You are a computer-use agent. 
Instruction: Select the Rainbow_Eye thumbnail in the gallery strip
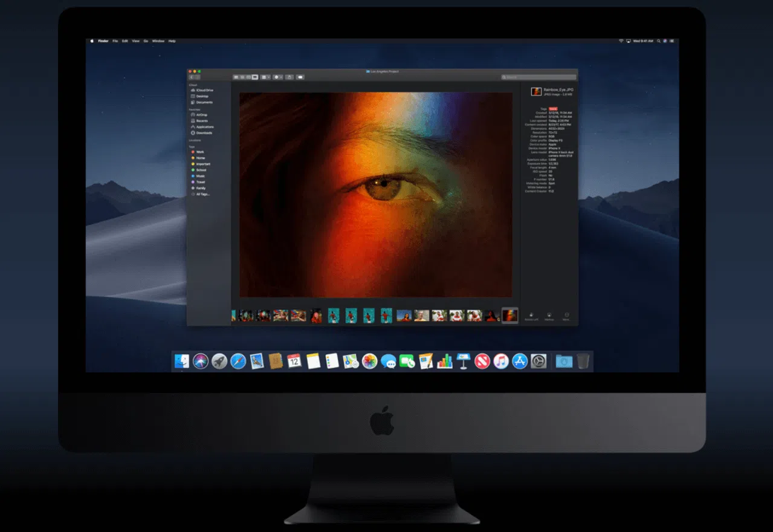(x=509, y=315)
